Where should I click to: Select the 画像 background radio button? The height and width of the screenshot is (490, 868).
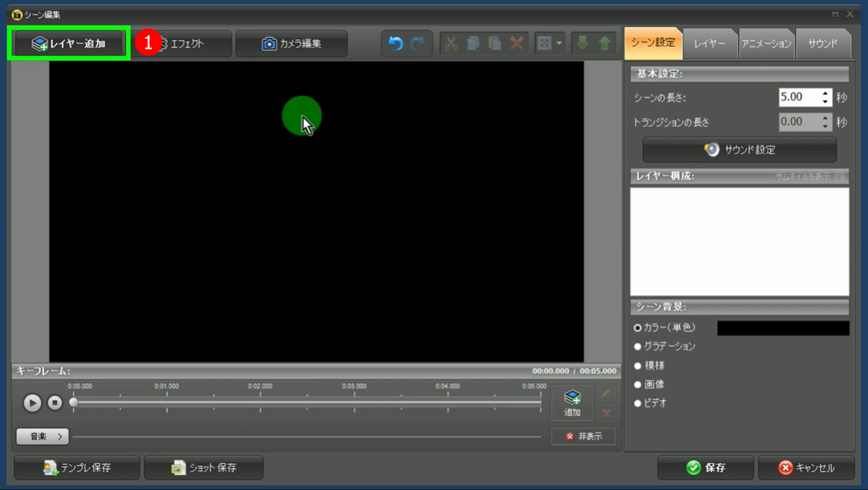[x=638, y=384]
